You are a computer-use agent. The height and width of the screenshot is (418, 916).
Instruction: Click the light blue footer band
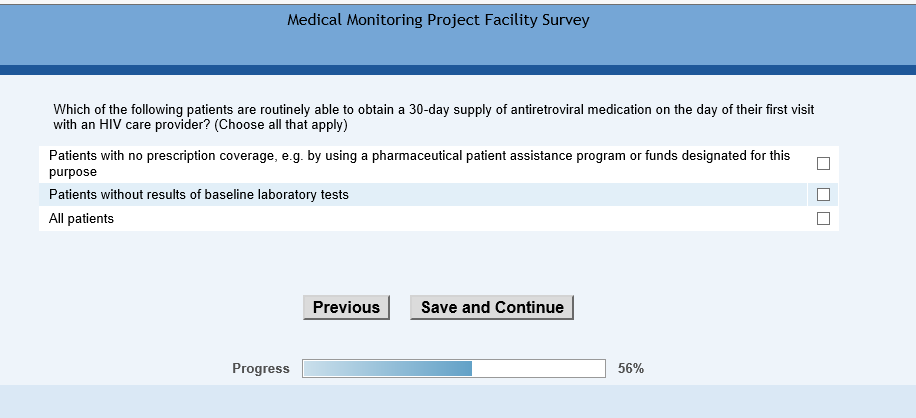click(458, 401)
